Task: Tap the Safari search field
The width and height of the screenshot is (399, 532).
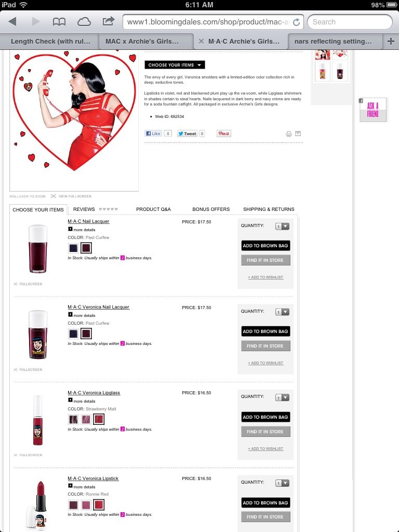Action: point(350,22)
